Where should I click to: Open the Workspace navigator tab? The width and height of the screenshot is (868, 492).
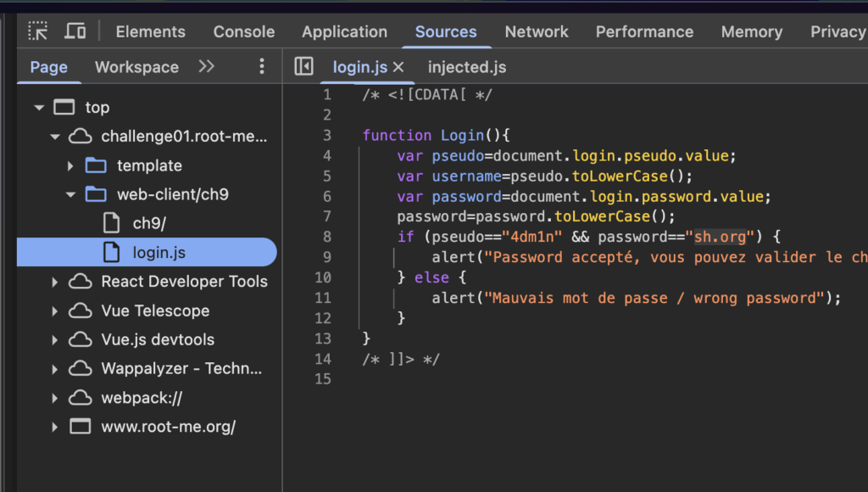[x=136, y=67]
